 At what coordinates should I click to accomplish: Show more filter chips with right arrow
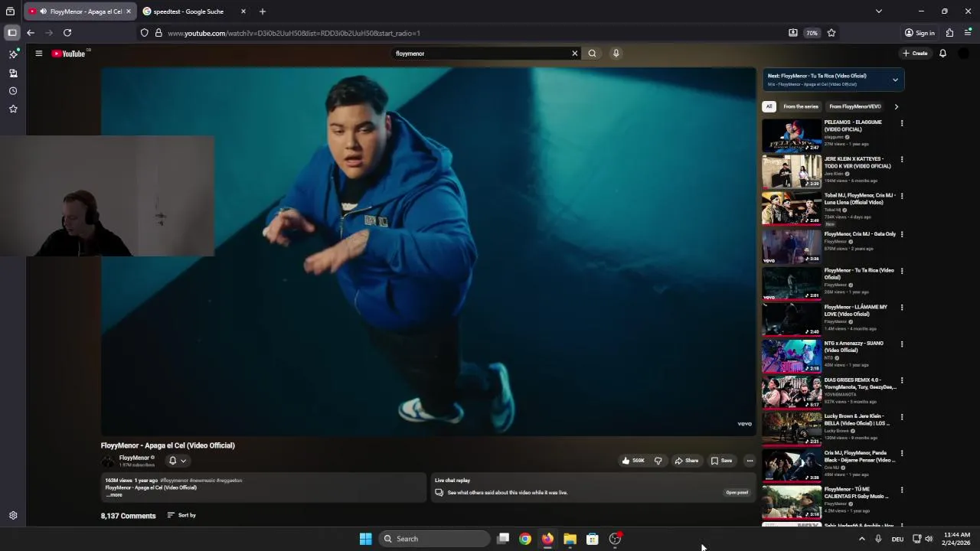[896, 106]
